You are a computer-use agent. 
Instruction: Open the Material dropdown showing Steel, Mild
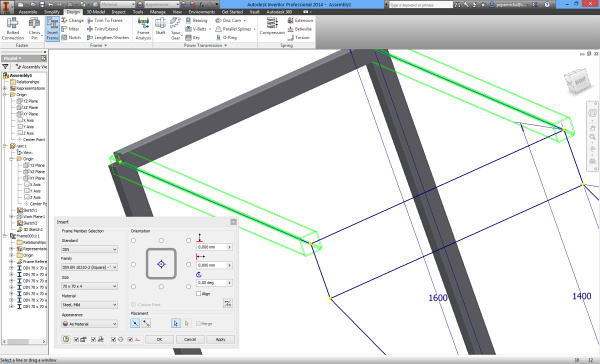[90, 305]
